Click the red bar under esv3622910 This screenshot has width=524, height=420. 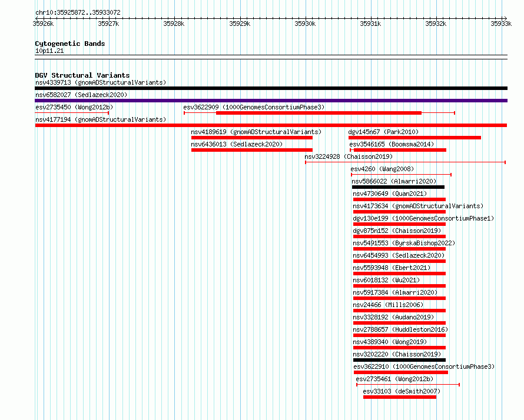coord(401,372)
